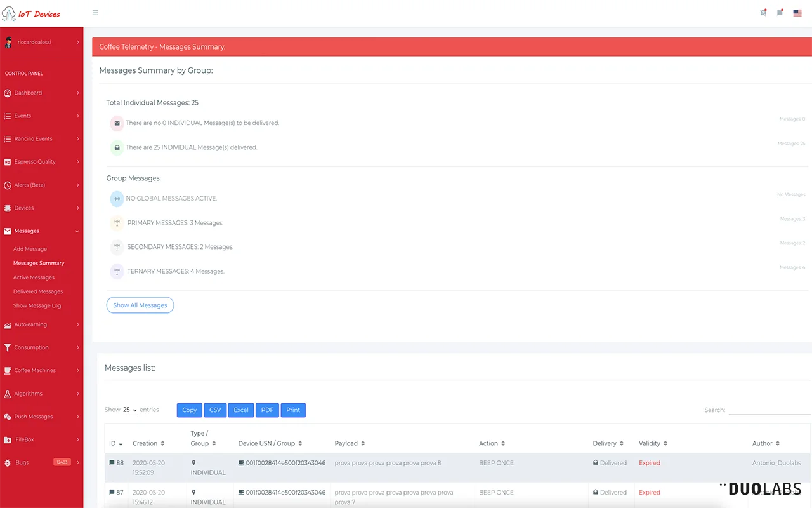812x508 pixels.
Task: Click the Dashboard gauge icon in sidebar
Action: pos(8,93)
